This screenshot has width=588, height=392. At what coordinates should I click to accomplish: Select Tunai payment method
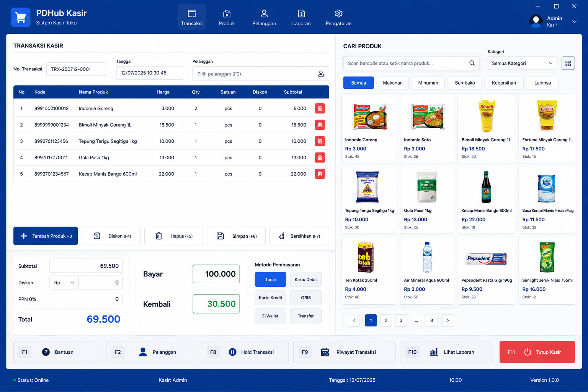coord(270,279)
